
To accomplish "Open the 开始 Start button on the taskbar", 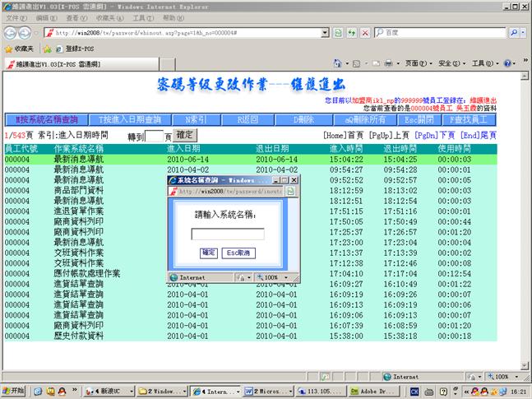I will point(14,391).
